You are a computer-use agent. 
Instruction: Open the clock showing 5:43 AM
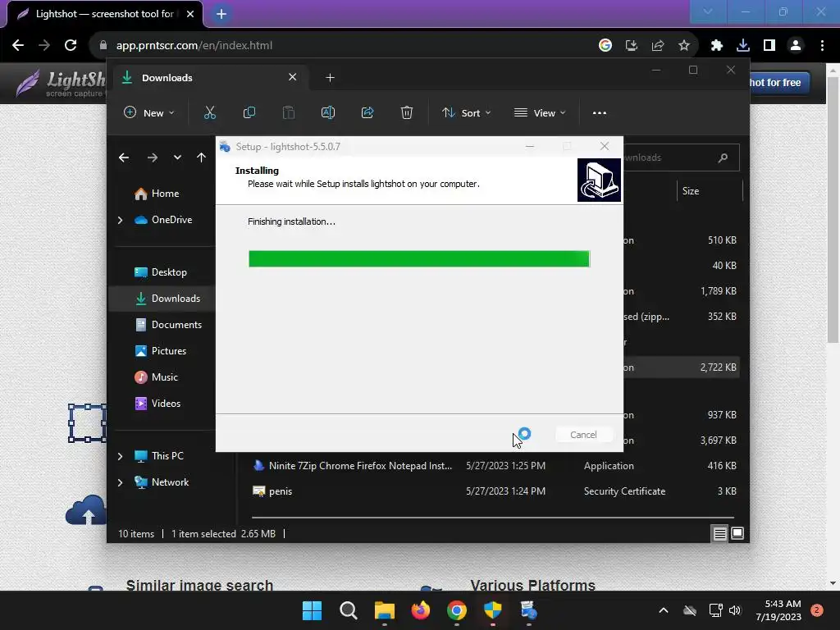[778, 610]
